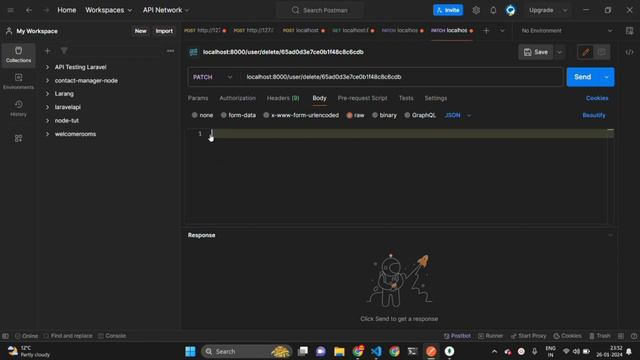This screenshot has height=360, width=640.
Task: Open the tab list chevron dropdown
Action: coord(502,31)
